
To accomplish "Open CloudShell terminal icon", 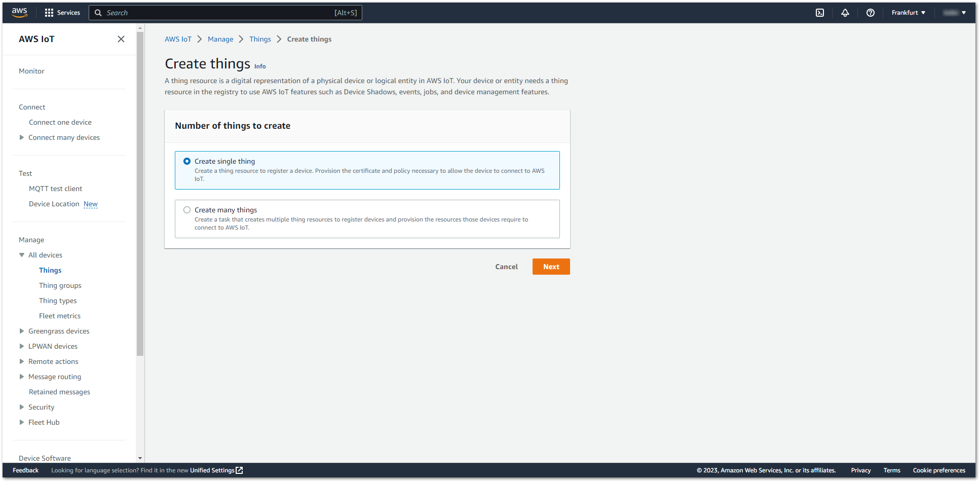I will [x=820, y=13].
